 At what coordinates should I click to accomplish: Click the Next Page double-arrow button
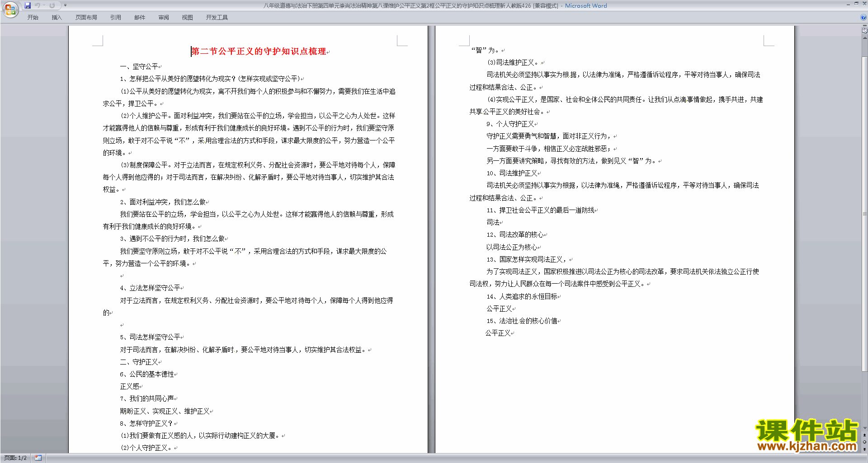(x=865, y=449)
